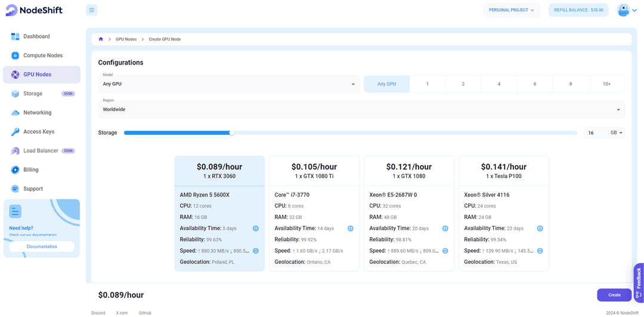This screenshot has height=317, width=644.
Task: Show full speed details on Tesla P100 card
Action: 540,251
